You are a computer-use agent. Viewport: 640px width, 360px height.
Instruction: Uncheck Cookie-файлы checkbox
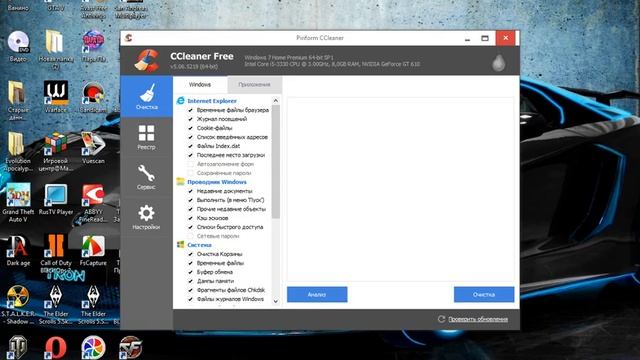tap(191, 128)
